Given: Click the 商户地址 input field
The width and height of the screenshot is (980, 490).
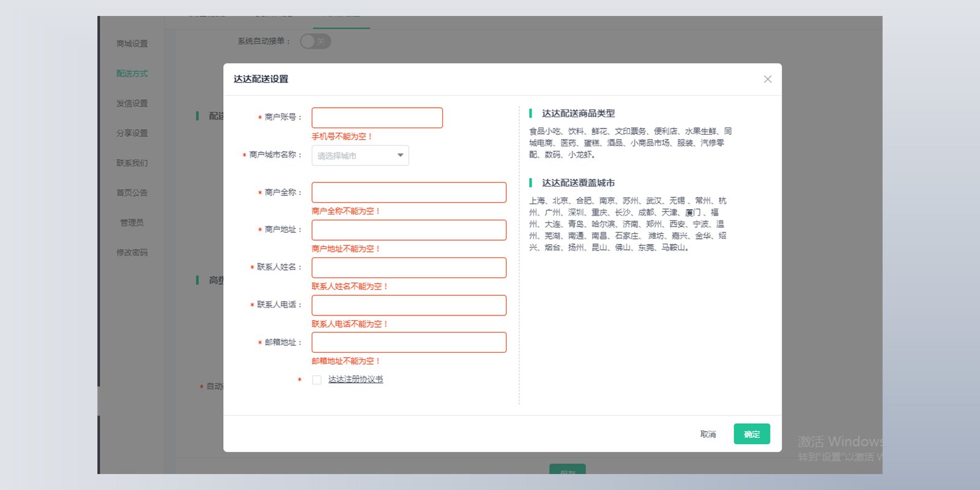Looking at the screenshot, I should (x=409, y=230).
